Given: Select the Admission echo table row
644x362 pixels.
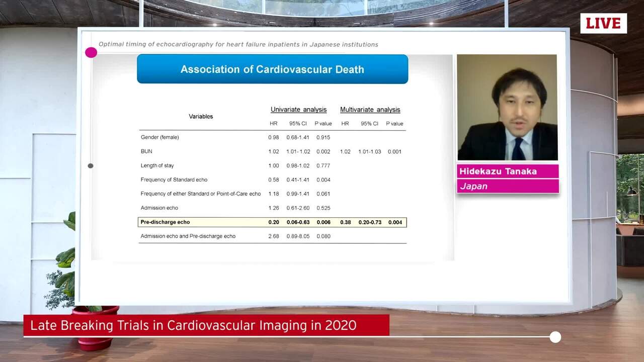Looking at the screenshot, I should [x=159, y=208].
